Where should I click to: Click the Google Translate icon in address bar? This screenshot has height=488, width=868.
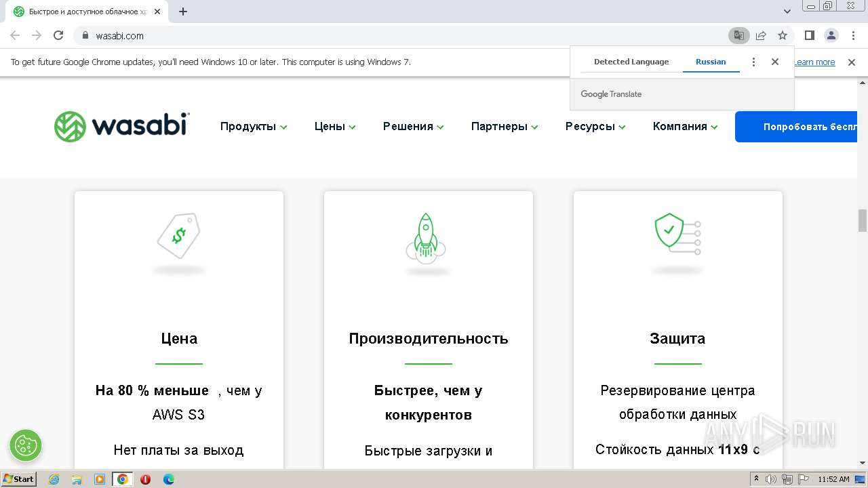pos(739,35)
